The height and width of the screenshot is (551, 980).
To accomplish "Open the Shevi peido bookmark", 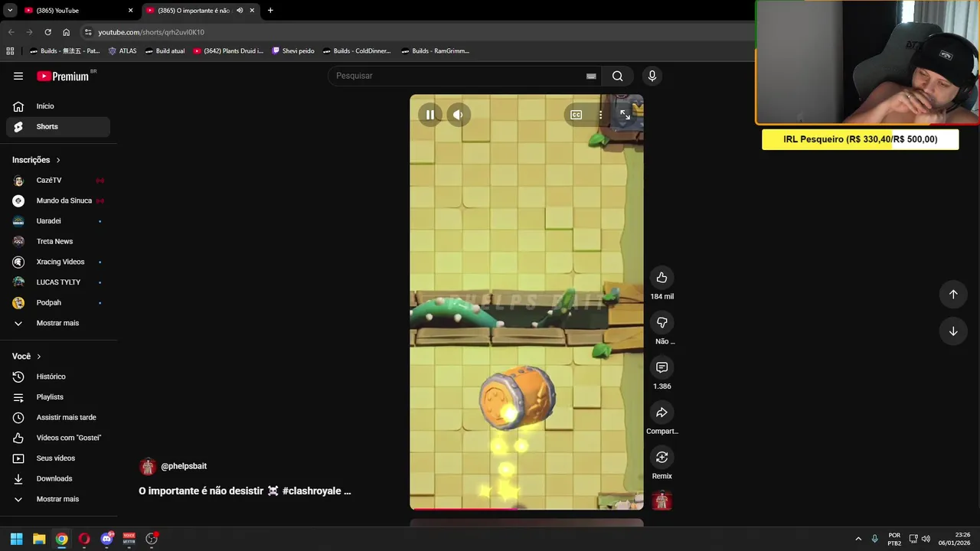I will [x=293, y=51].
